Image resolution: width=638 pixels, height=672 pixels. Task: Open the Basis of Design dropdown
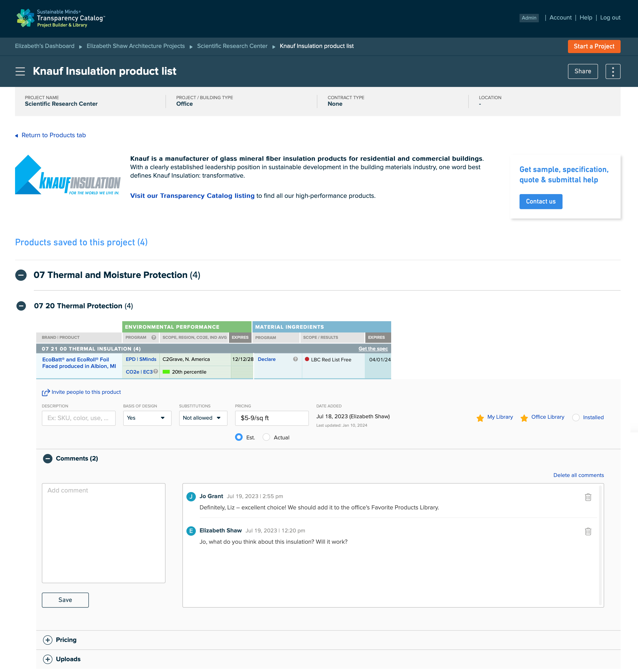[147, 418]
